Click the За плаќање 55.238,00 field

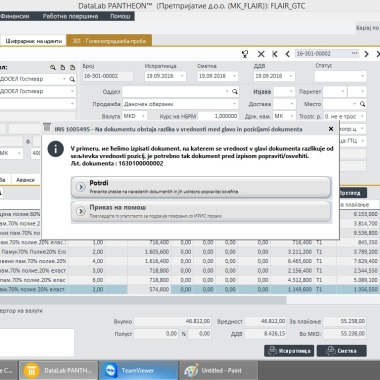[345, 321]
